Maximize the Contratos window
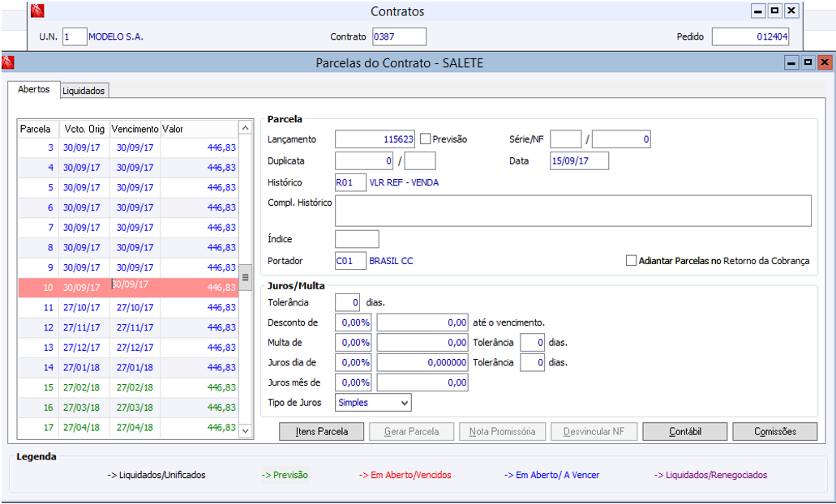The height and width of the screenshot is (504, 836). coord(774,11)
